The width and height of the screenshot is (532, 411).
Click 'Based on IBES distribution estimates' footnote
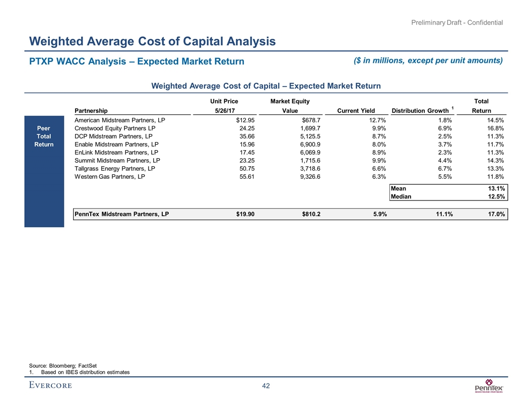click(x=85, y=372)
